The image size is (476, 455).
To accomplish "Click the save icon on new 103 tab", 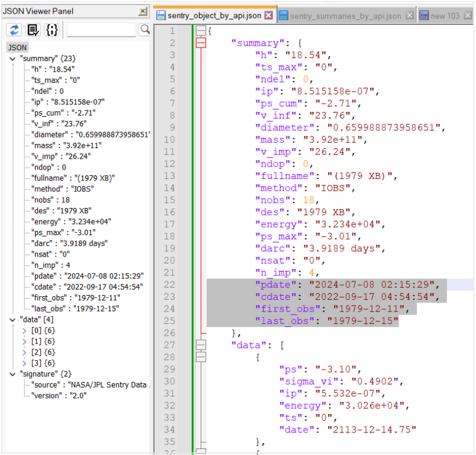I will [x=424, y=15].
